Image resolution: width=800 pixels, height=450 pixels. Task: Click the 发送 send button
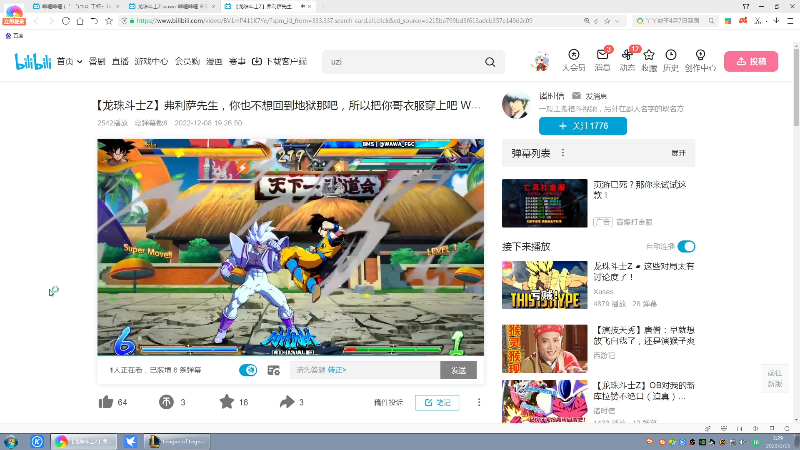(458, 370)
